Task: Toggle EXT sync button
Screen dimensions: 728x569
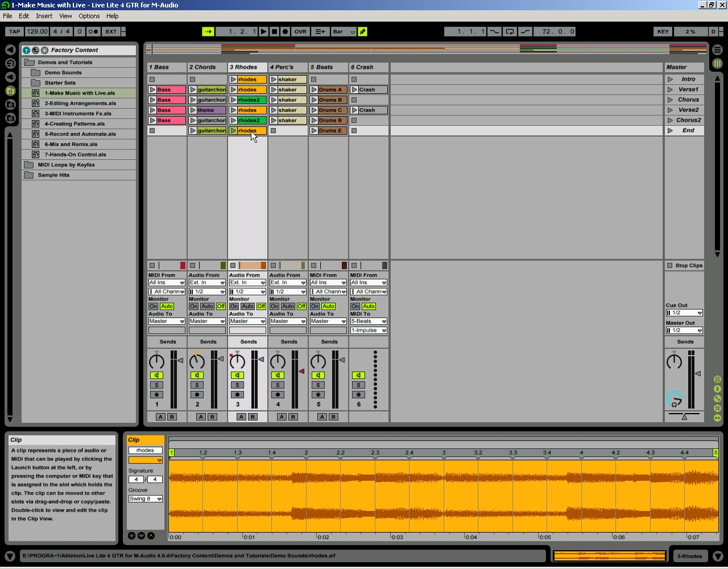Action: click(111, 32)
